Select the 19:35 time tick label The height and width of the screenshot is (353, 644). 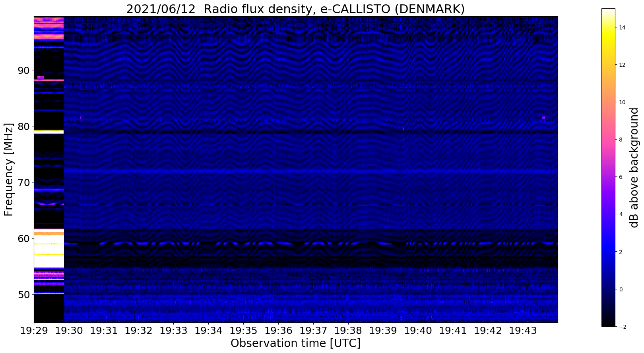tap(244, 330)
